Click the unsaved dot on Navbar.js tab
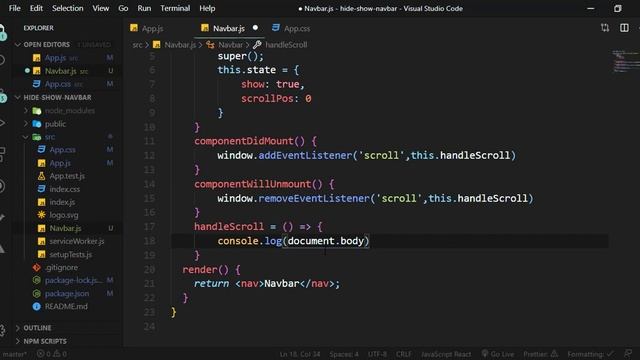 pos(255,28)
